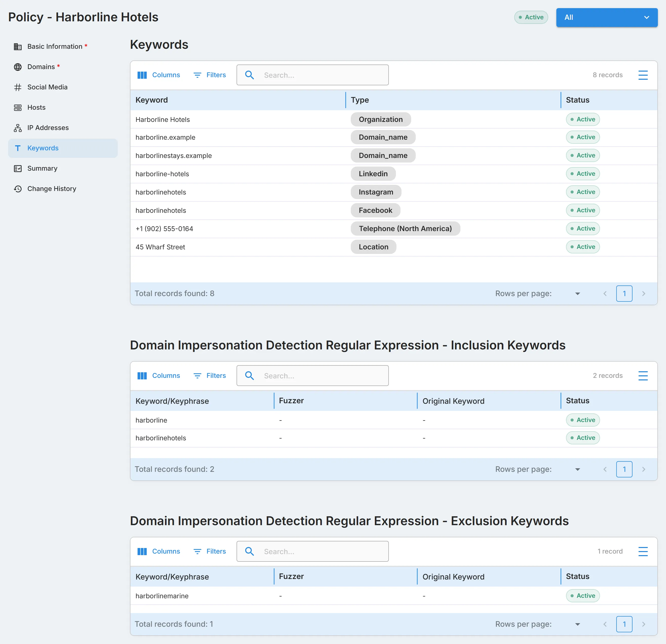Select the harborlinestays.example keyword row

394,156
